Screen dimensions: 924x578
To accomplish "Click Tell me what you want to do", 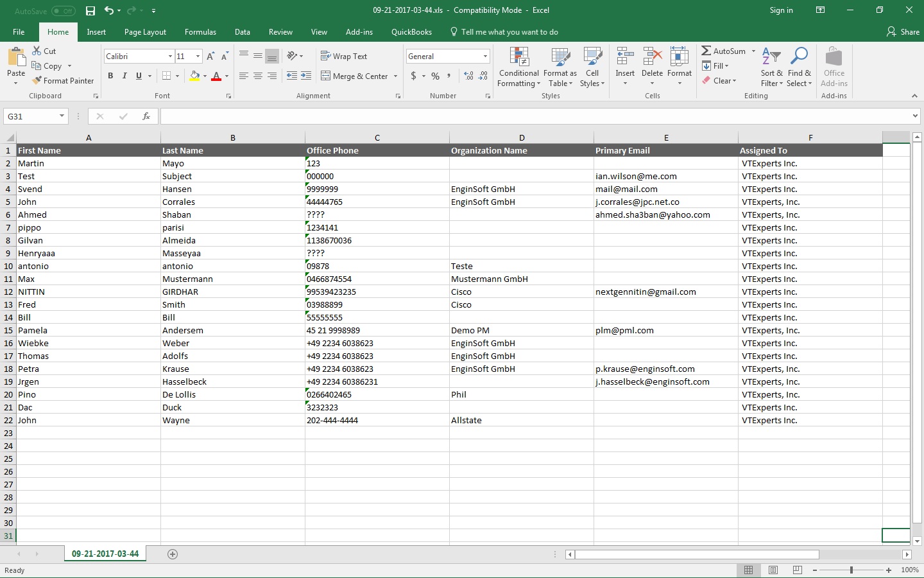I will [x=504, y=32].
